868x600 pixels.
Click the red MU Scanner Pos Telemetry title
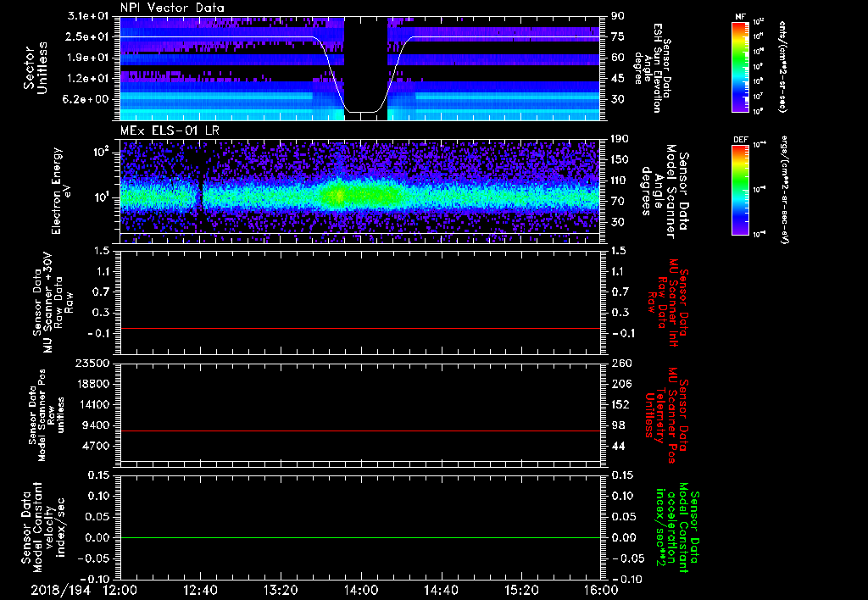[667, 415]
